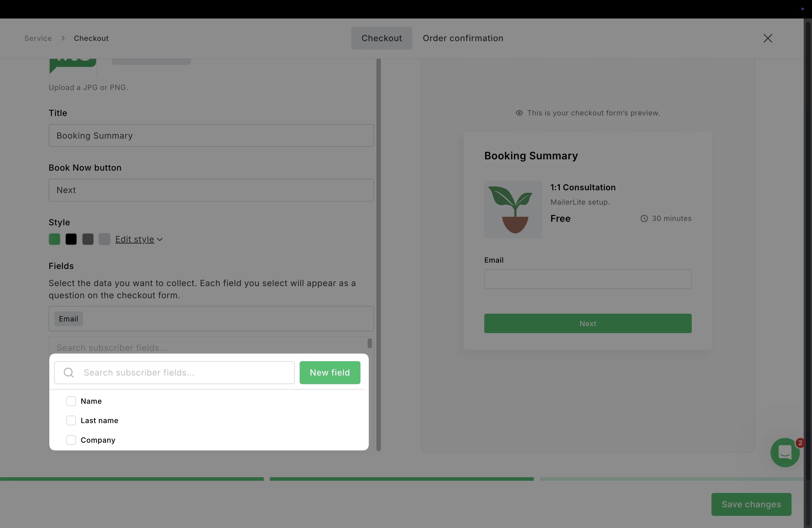Click the New field button
The height and width of the screenshot is (528, 812).
pos(329,373)
